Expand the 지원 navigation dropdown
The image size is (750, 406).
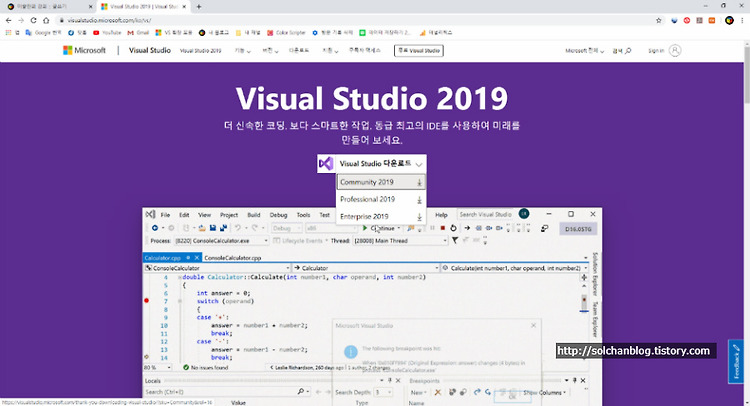[x=330, y=51]
